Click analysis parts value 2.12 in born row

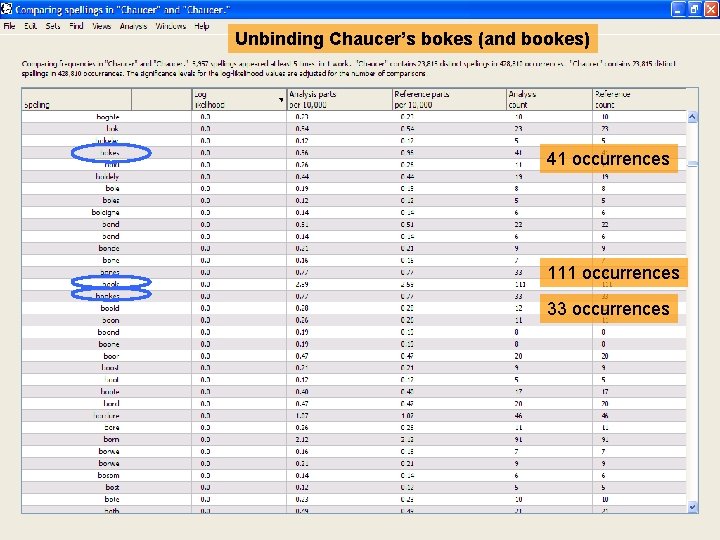(x=302, y=439)
